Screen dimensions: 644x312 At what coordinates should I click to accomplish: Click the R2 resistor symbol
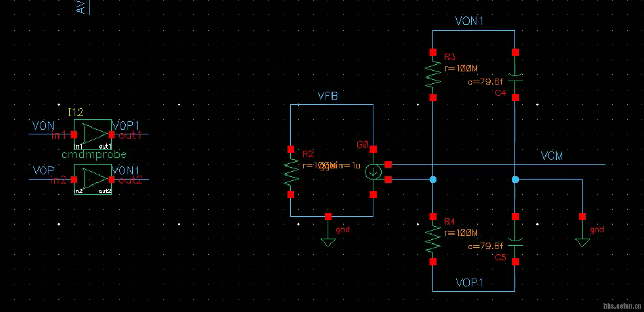pyautogui.click(x=290, y=172)
